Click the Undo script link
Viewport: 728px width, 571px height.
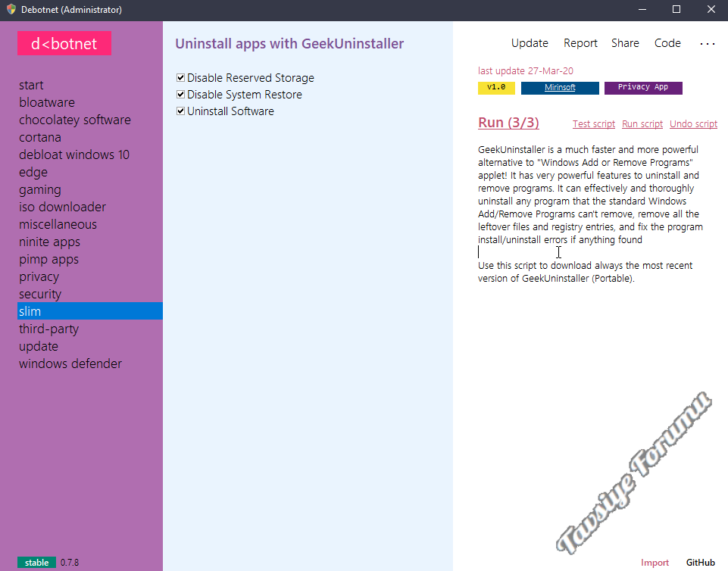tap(693, 124)
